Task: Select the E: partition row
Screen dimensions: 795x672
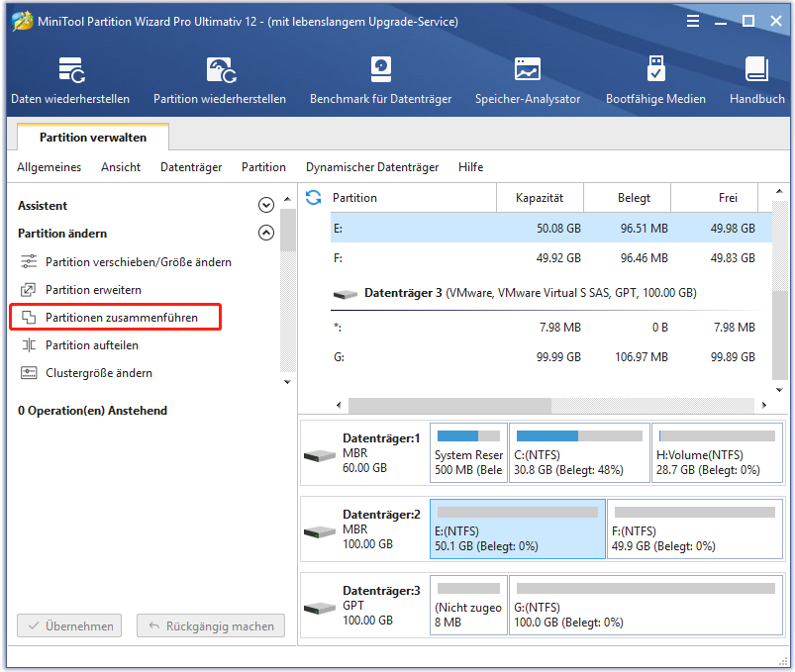Action: 551,228
